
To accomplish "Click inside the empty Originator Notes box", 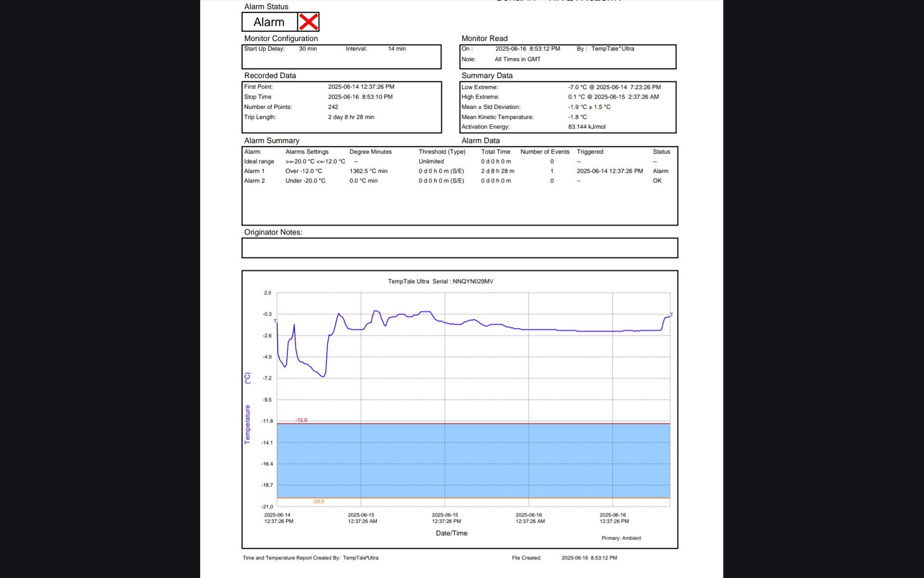I will [460, 248].
